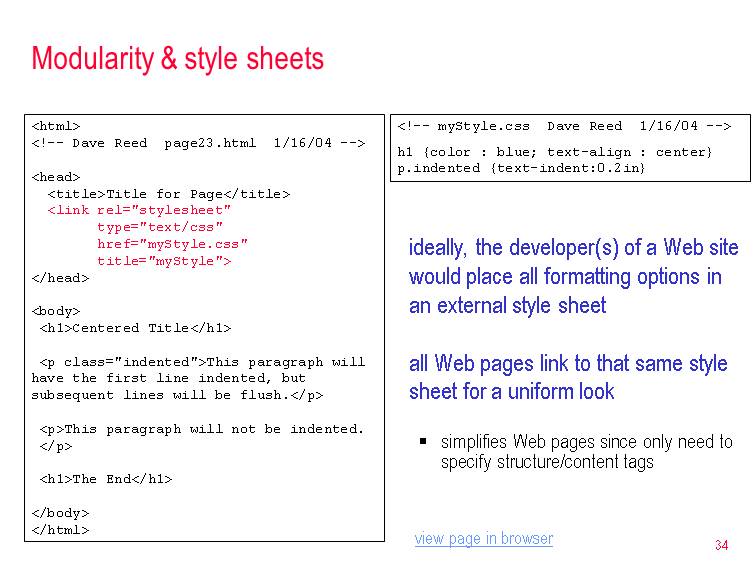Click the slide title "Modularity & style sheets"
The height and width of the screenshot is (576, 756).
(x=178, y=59)
